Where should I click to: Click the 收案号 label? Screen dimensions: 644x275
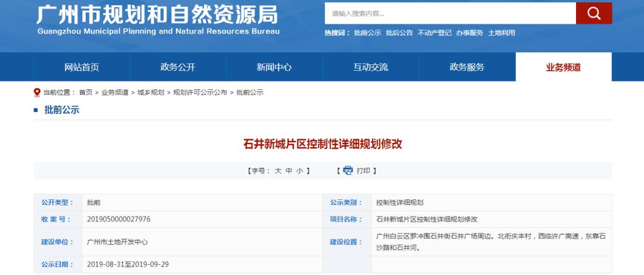(57, 219)
